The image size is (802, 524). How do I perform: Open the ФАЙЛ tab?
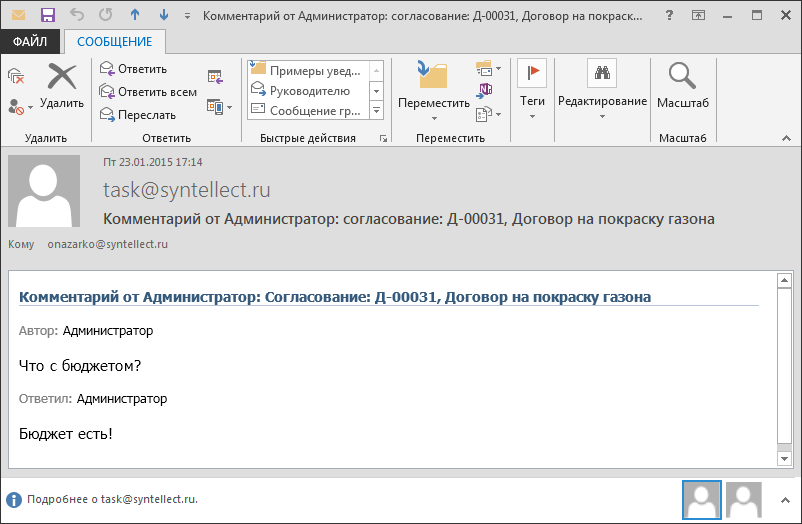31,42
